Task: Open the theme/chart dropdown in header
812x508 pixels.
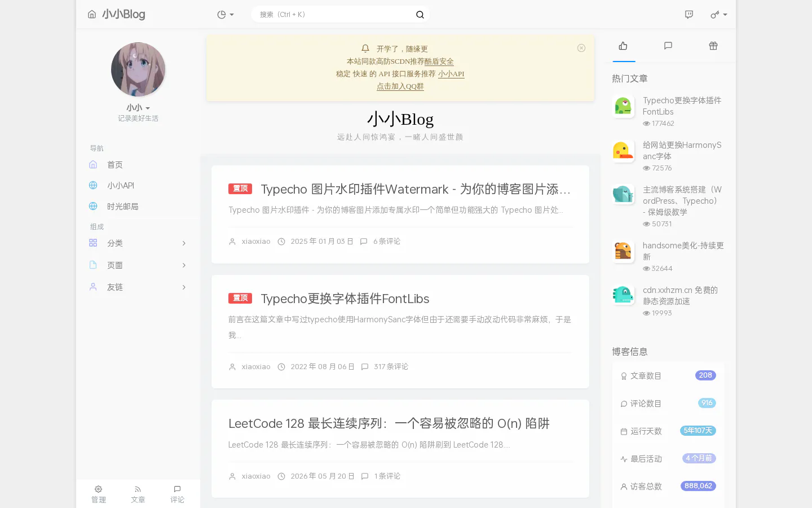Action: tap(225, 15)
